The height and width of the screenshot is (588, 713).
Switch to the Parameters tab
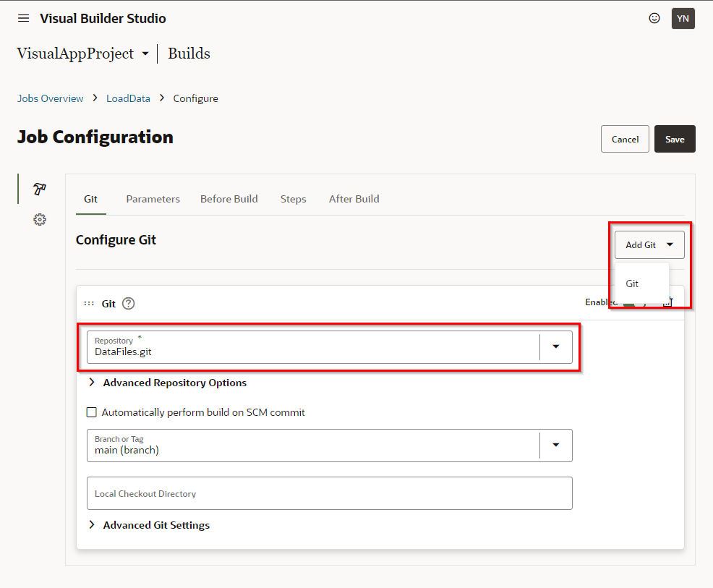(153, 199)
